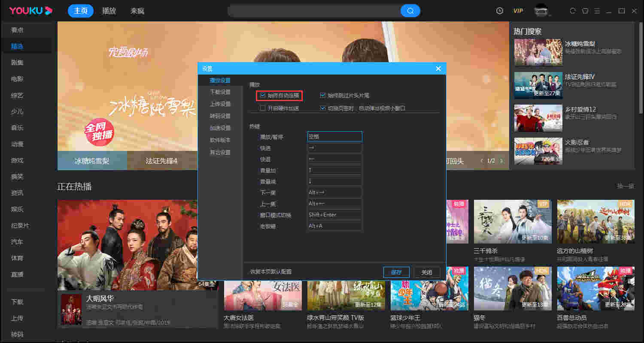Click the refresh icon in the title bar
Screen dimensions: 644x343
tap(572, 10)
